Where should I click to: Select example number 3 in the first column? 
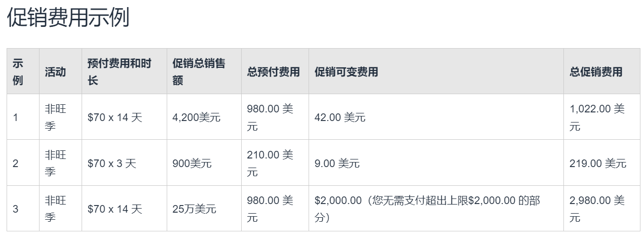[16, 209]
